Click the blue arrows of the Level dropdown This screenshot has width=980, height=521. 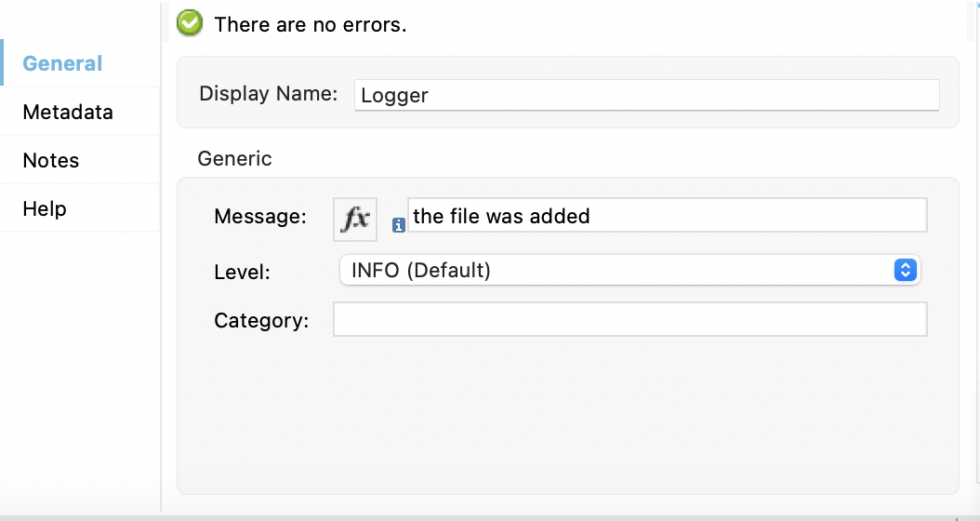coord(905,270)
